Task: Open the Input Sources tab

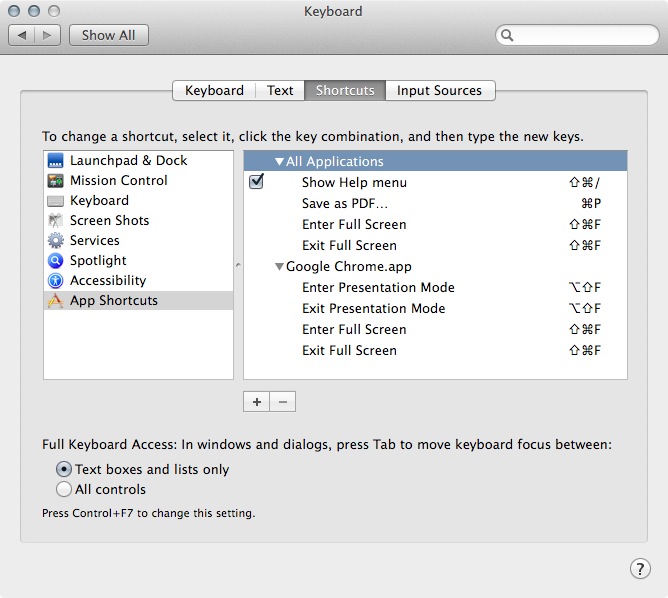Action: [x=440, y=90]
